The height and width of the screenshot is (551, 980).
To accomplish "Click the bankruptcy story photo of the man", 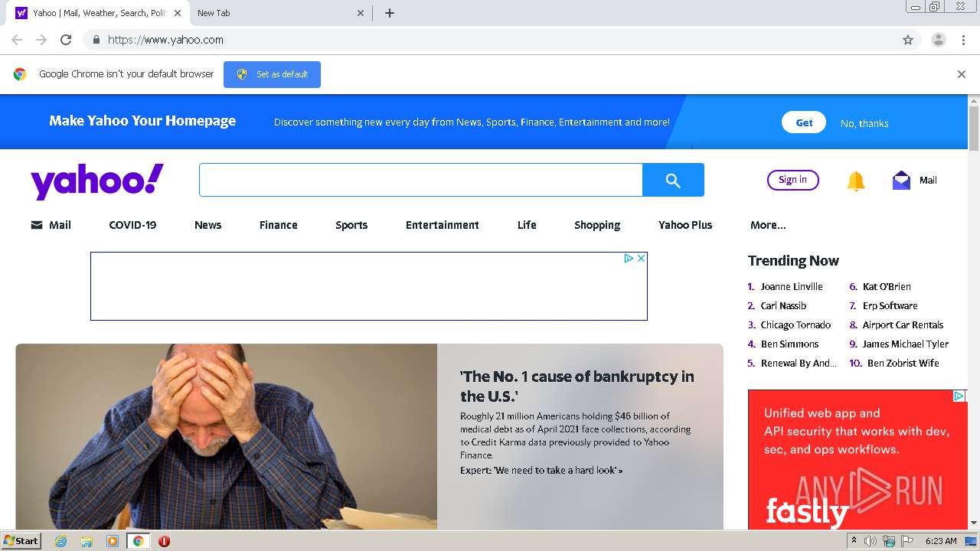I will coord(227,436).
